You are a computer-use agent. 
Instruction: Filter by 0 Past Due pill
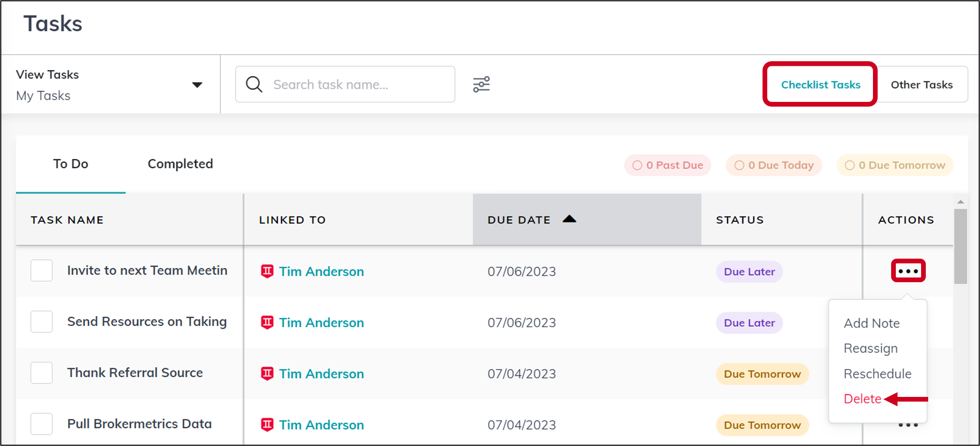(667, 165)
